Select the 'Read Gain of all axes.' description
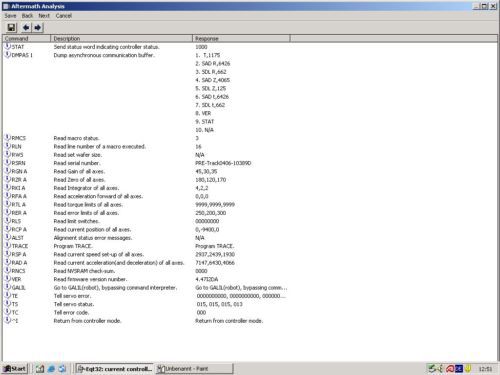 pos(79,171)
